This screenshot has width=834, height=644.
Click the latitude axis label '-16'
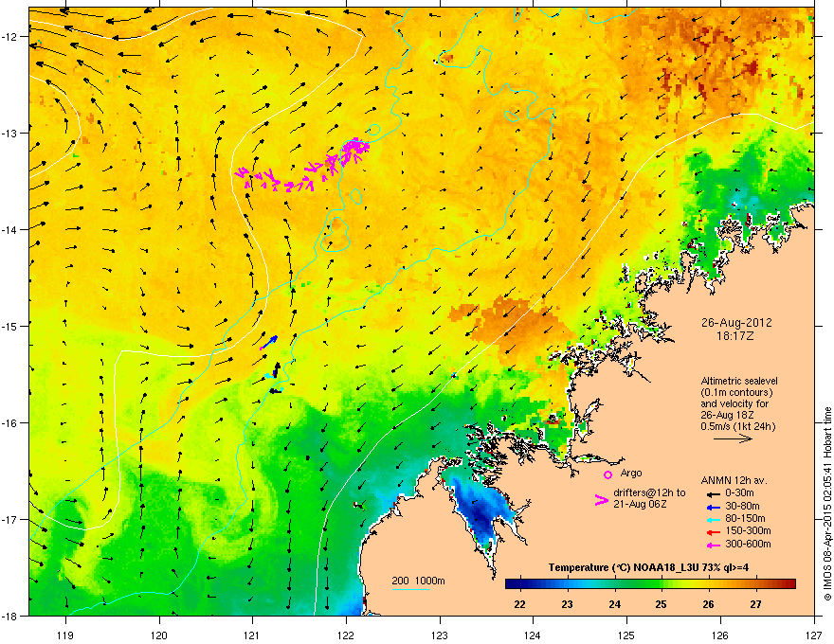pos(10,423)
